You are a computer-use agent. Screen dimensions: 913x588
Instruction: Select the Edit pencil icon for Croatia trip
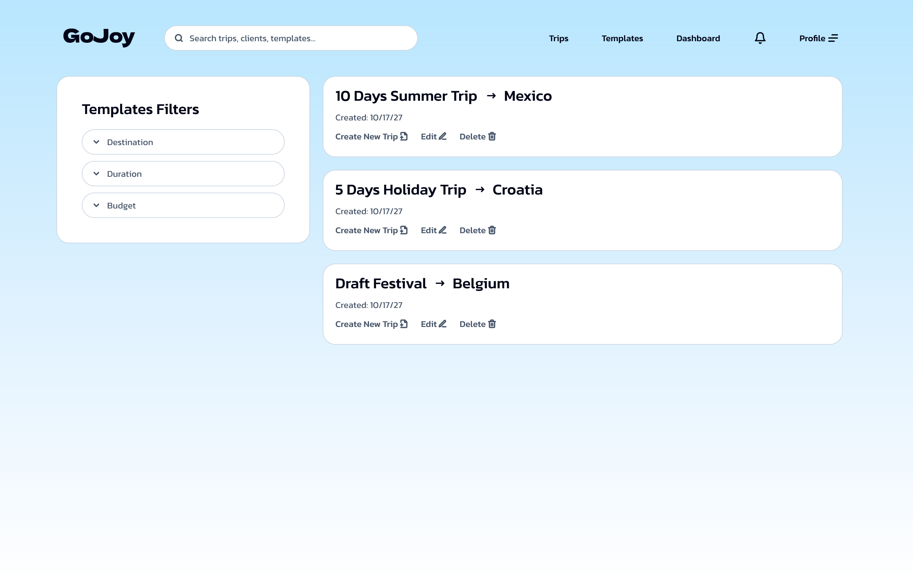443,230
